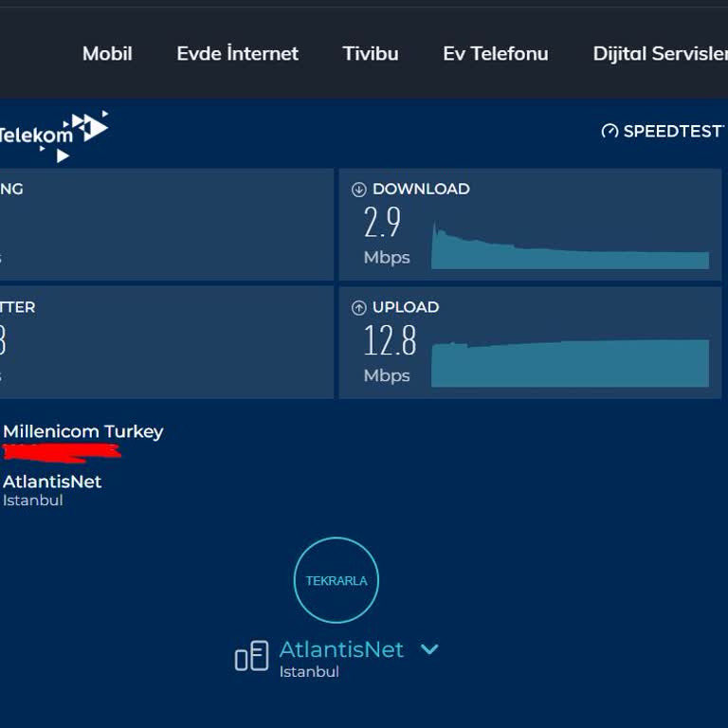Open the Evde İnternet menu

click(x=237, y=54)
